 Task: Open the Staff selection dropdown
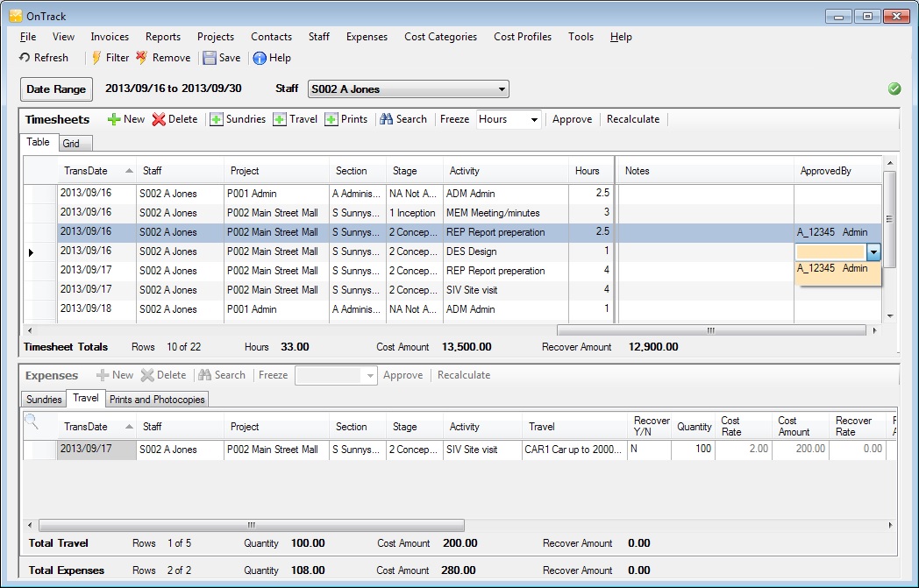point(503,89)
